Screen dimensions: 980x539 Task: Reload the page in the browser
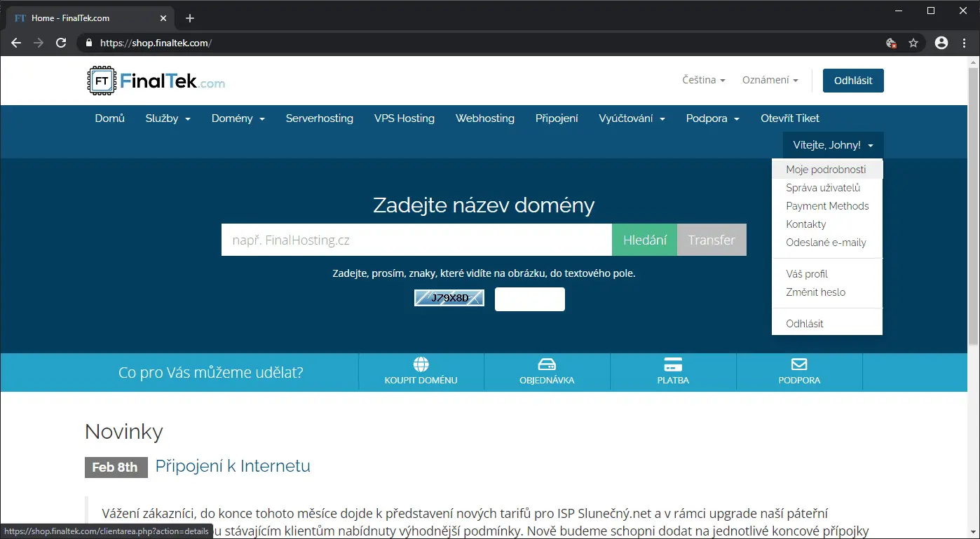[x=61, y=43]
